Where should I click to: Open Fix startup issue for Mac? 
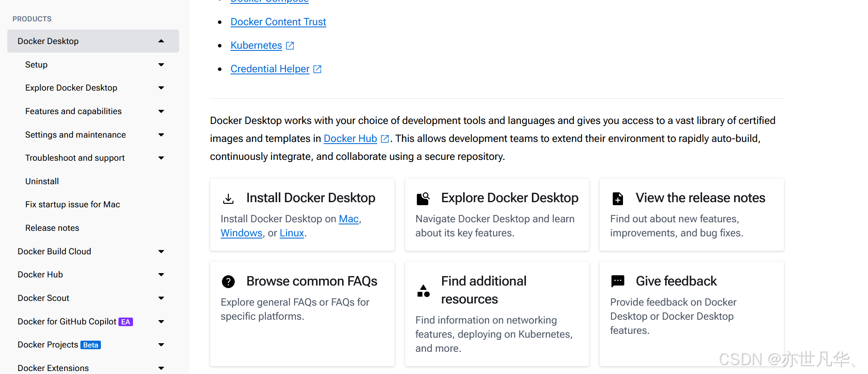[73, 204]
